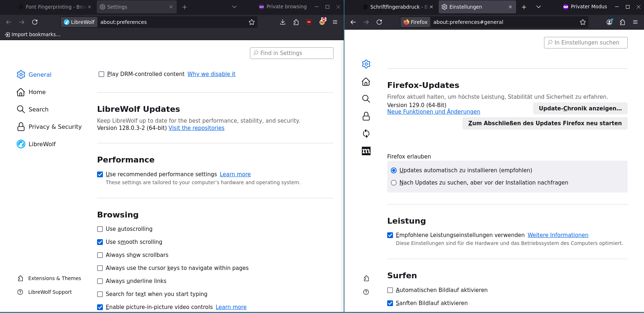644x313 pixels.
Task: Select 'Updates automatisch zu installieren' radio
Action: [x=394, y=170]
